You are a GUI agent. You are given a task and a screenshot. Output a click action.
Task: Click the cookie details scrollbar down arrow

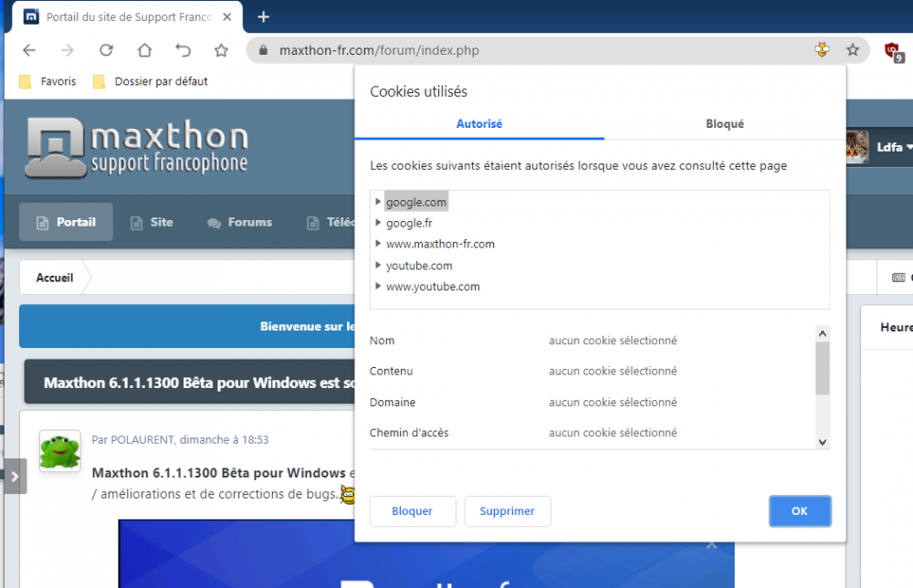[823, 442]
